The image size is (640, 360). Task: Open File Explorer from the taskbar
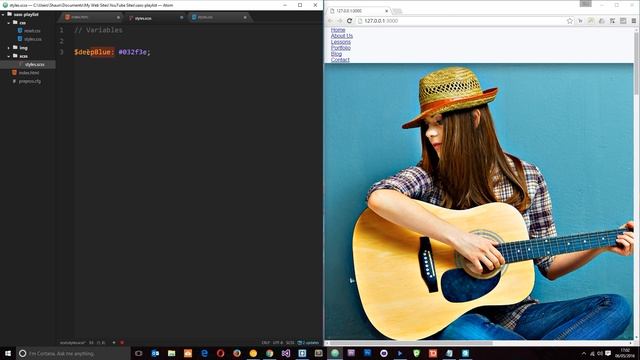pos(171,353)
